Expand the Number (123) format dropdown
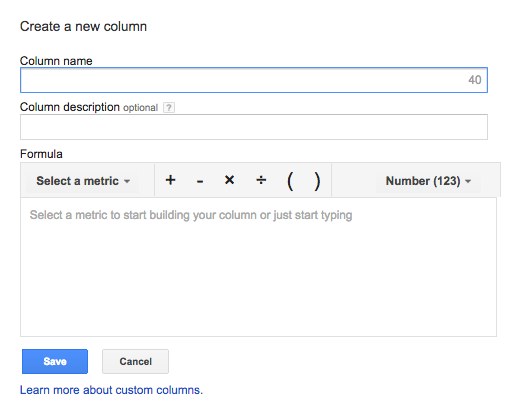This screenshot has height=420, width=515. (428, 181)
